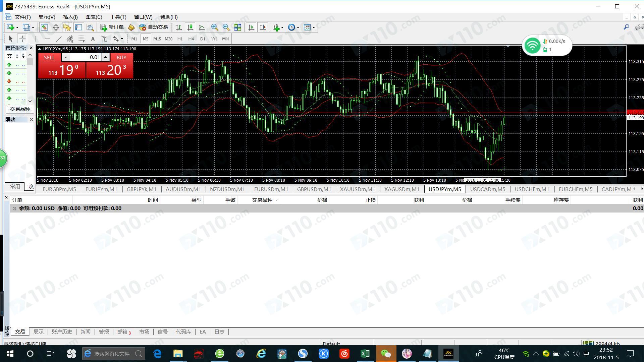Open WeChat from the taskbar

click(386, 354)
